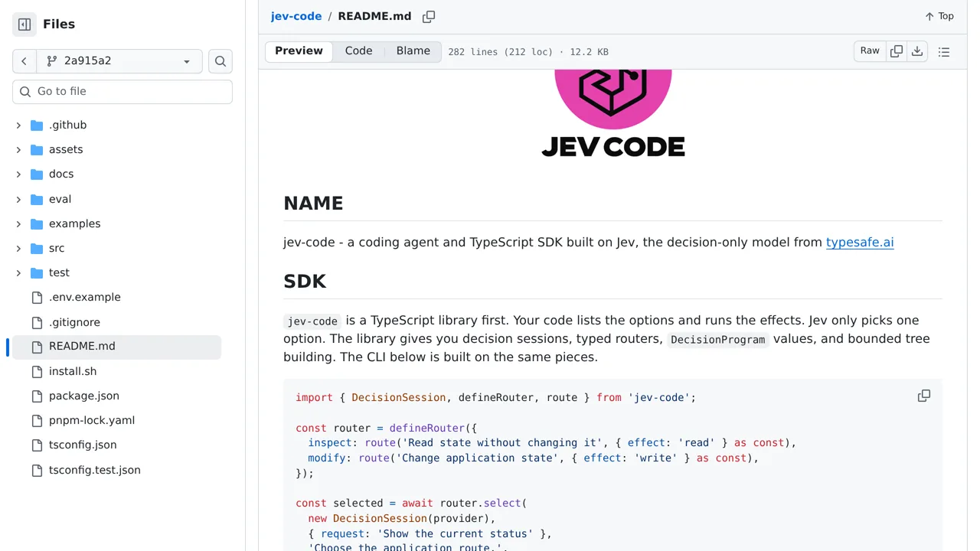The image size is (980, 551).
Task: Collapse the Files side panel icon
Action: point(24,24)
